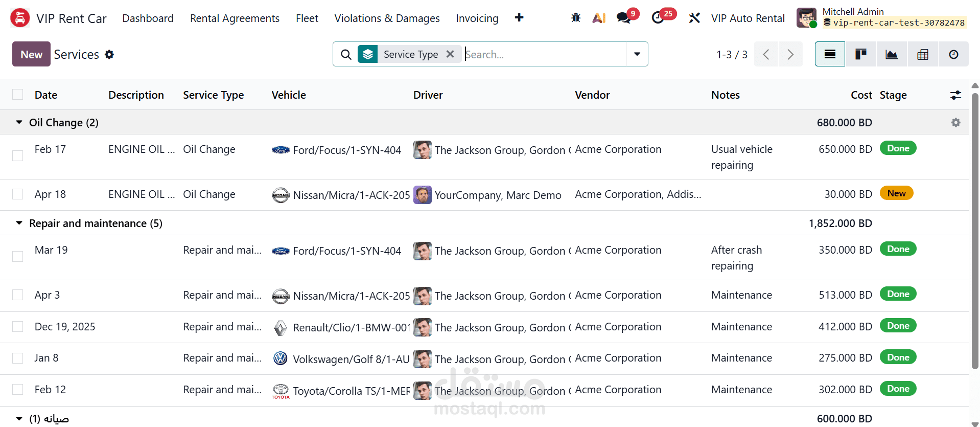This screenshot has width=980, height=427.
Task: Switch to the Kanban view
Action: 861,54
